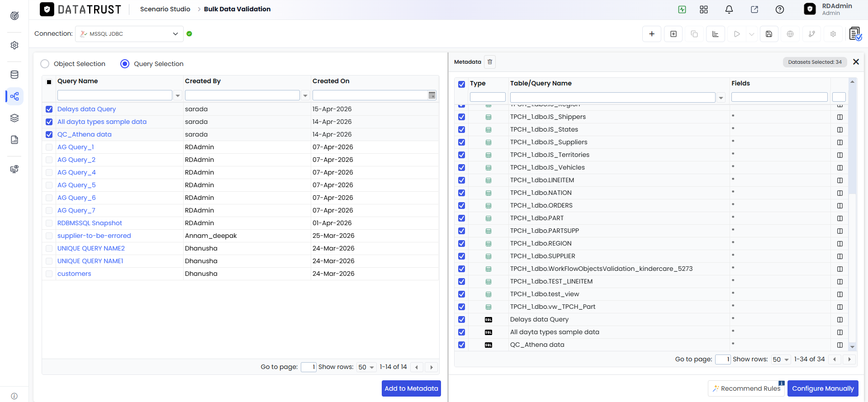Select the Scenario Studio workflow sidebar icon
This screenshot has width=868, height=402.
(14, 96)
